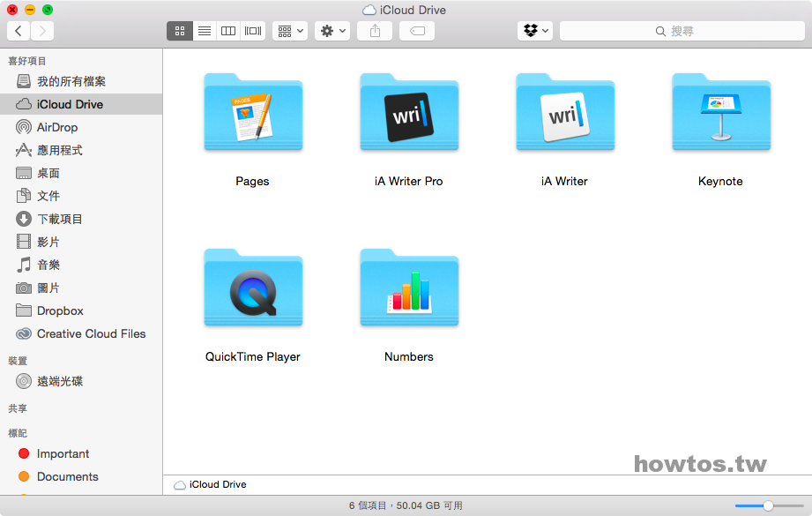
Task: Zoom the Finder window with green button
Action: click(x=47, y=10)
